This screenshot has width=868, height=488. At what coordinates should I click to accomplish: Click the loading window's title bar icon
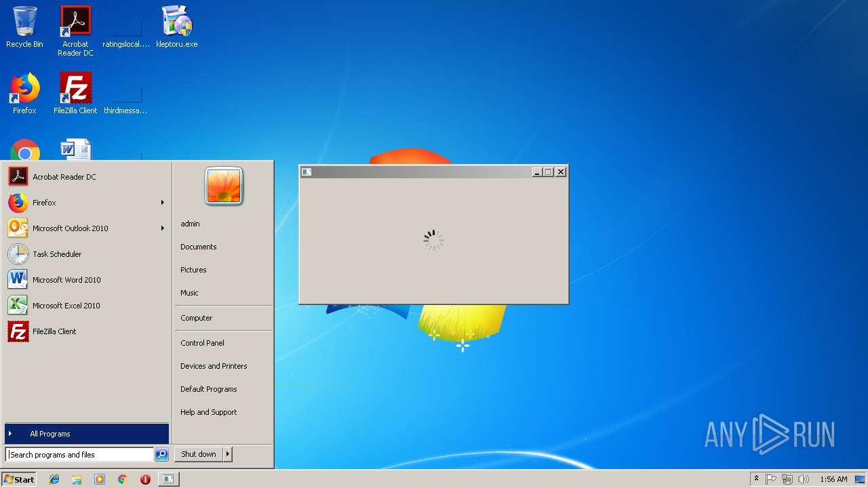point(307,172)
